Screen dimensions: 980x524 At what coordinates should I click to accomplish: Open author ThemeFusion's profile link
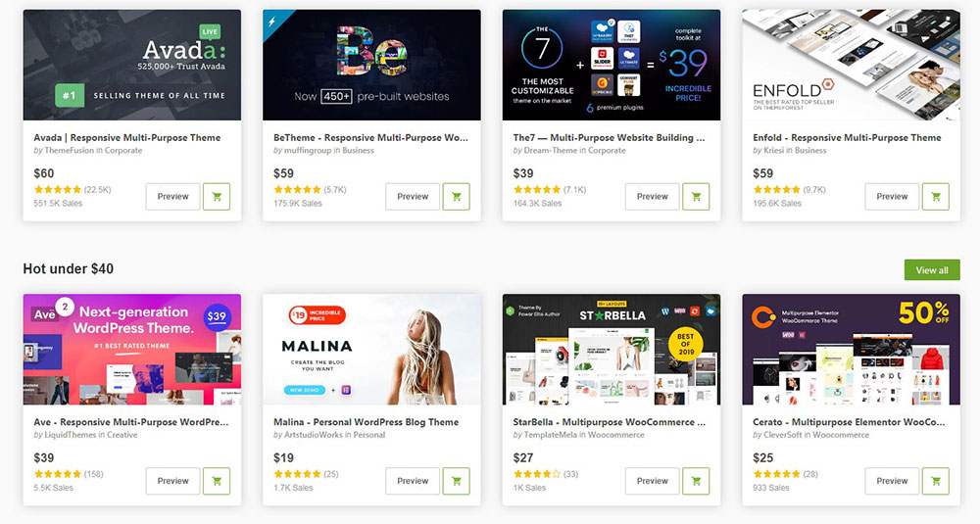69,151
